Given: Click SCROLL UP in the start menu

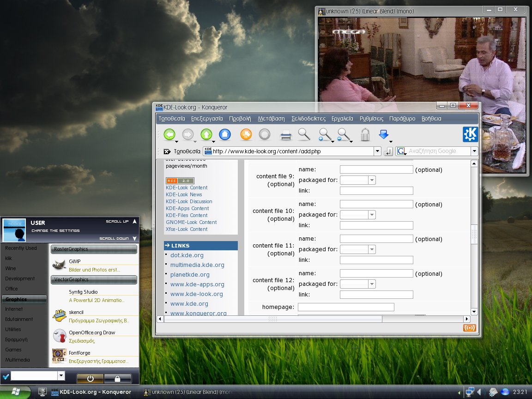Looking at the screenshot, I should (121, 221).
